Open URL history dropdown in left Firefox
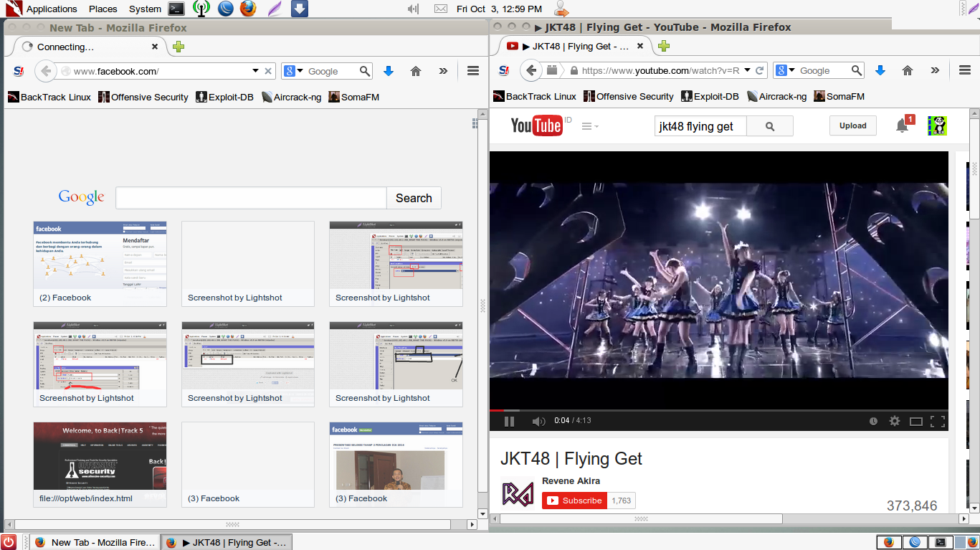This screenshot has height=550, width=980. tap(255, 71)
